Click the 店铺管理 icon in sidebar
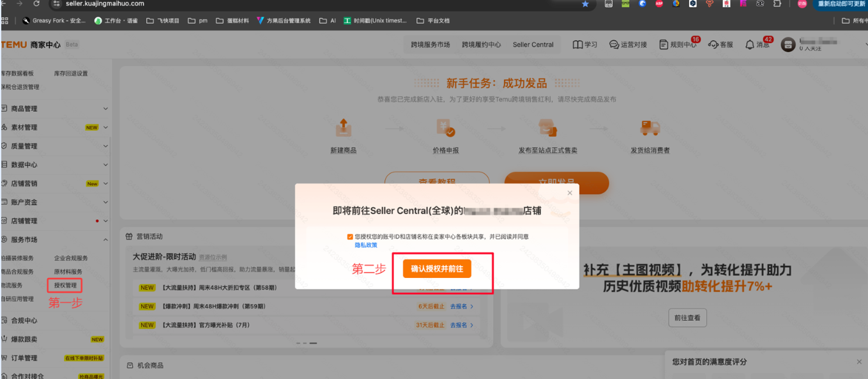Image resolution: width=868 pixels, height=379 pixels. point(4,220)
